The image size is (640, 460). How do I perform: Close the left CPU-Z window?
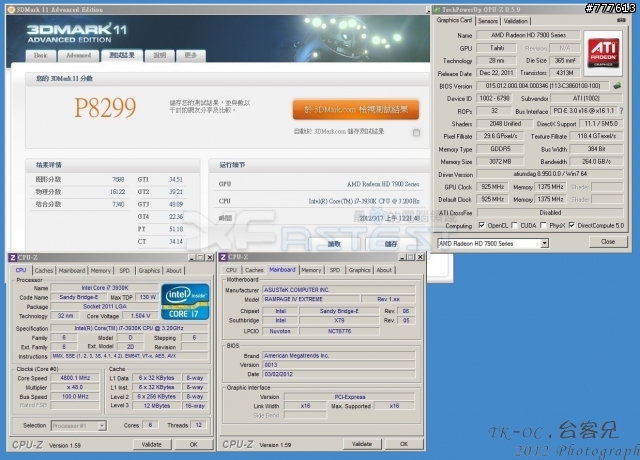(209, 257)
